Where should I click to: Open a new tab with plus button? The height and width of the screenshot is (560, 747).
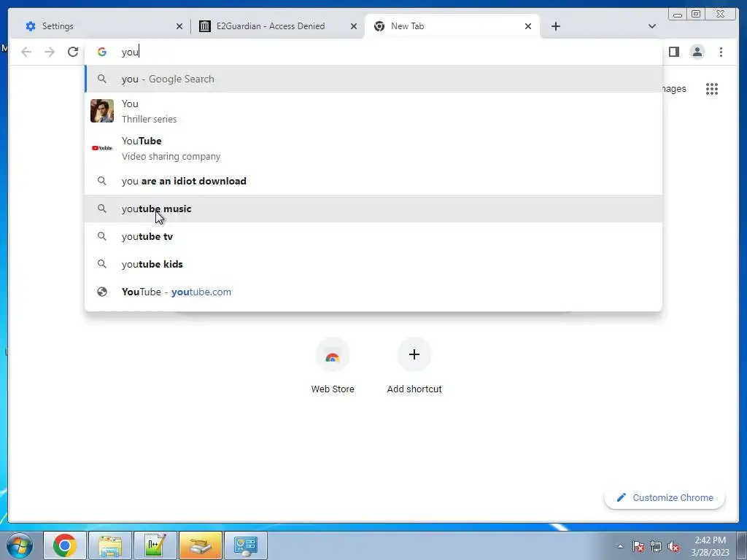coord(555,26)
